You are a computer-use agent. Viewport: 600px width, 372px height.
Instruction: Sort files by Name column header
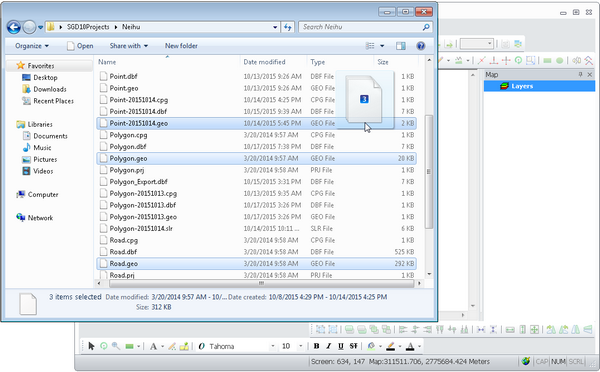tap(168, 62)
